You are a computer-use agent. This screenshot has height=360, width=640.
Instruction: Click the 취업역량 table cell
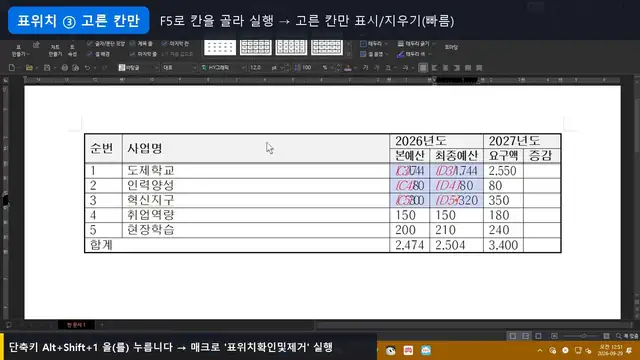pos(256,215)
